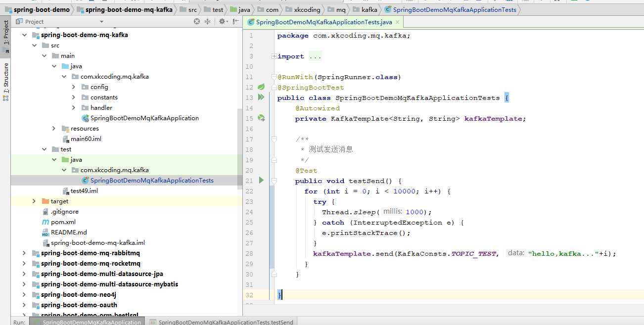The image size is (644, 325).
Task: Click SpringRunner in RunWith annotation
Action: [x=344, y=77]
